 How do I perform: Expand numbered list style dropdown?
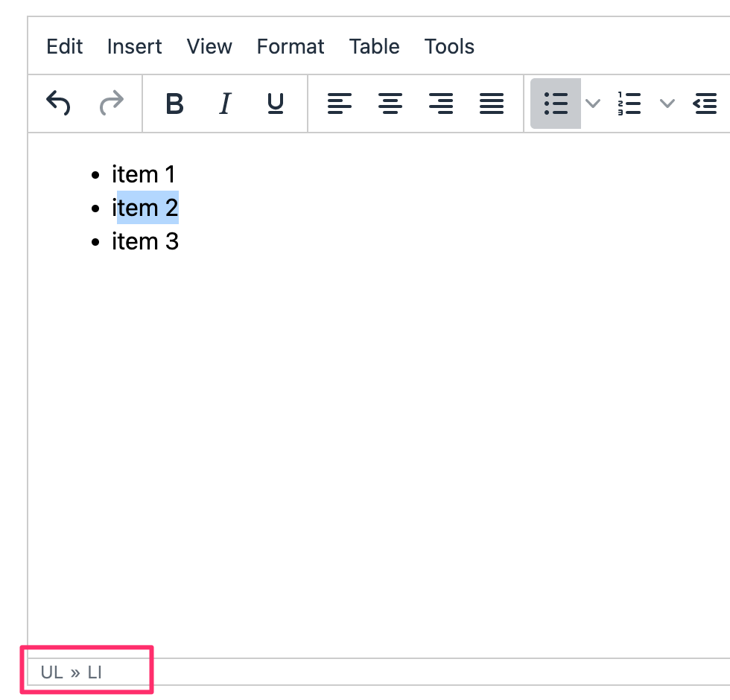[x=667, y=104]
